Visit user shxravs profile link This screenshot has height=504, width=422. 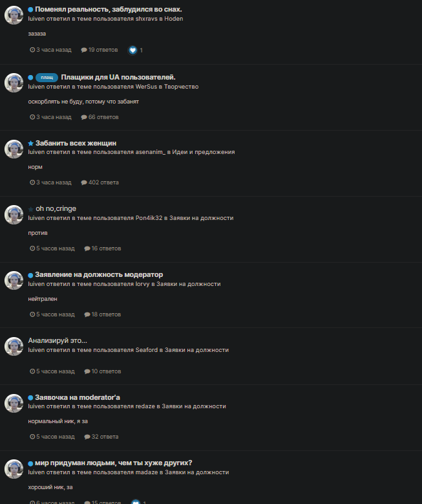[x=147, y=19]
